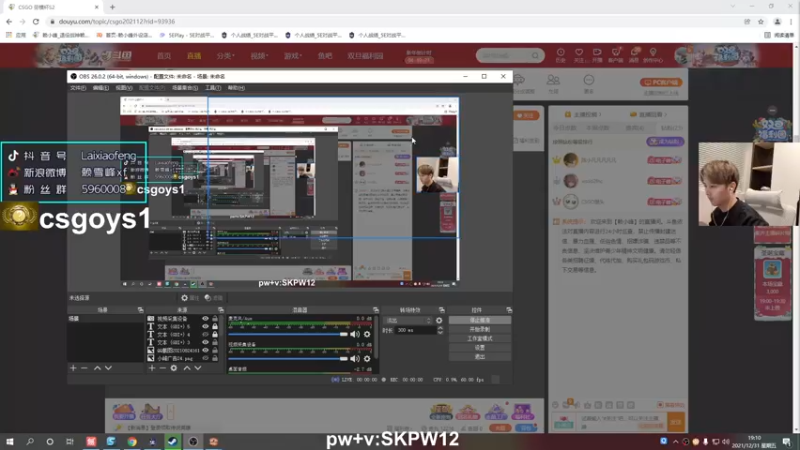The height and width of the screenshot is (450, 800).
Task: Move scene up in Scenes toolbar
Action: tap(97, 368)
